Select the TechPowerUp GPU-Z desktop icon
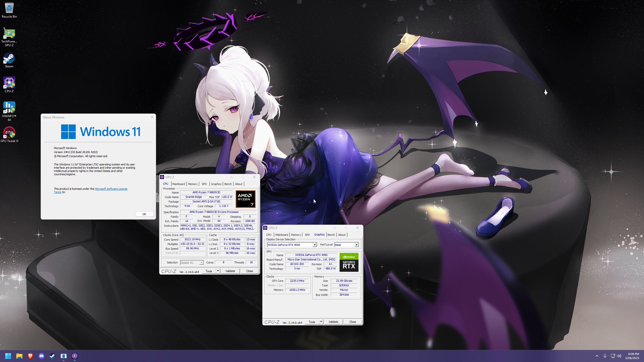644x362 pixels. coord(9,37)
